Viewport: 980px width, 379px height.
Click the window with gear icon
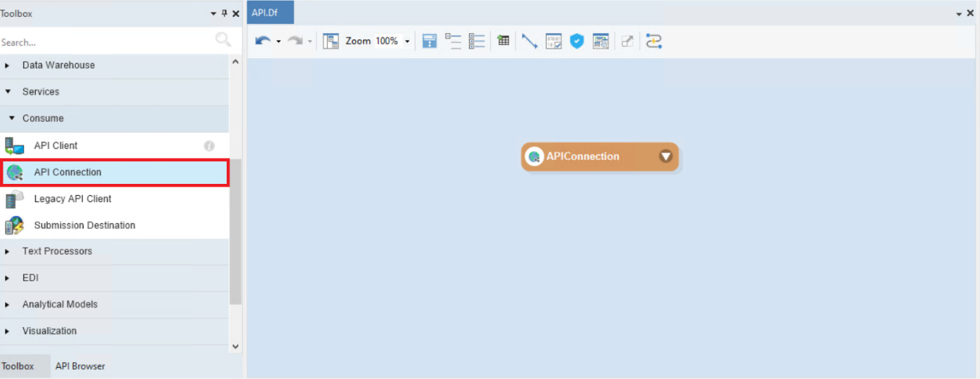pyautogui.click(x=600, y=41)
